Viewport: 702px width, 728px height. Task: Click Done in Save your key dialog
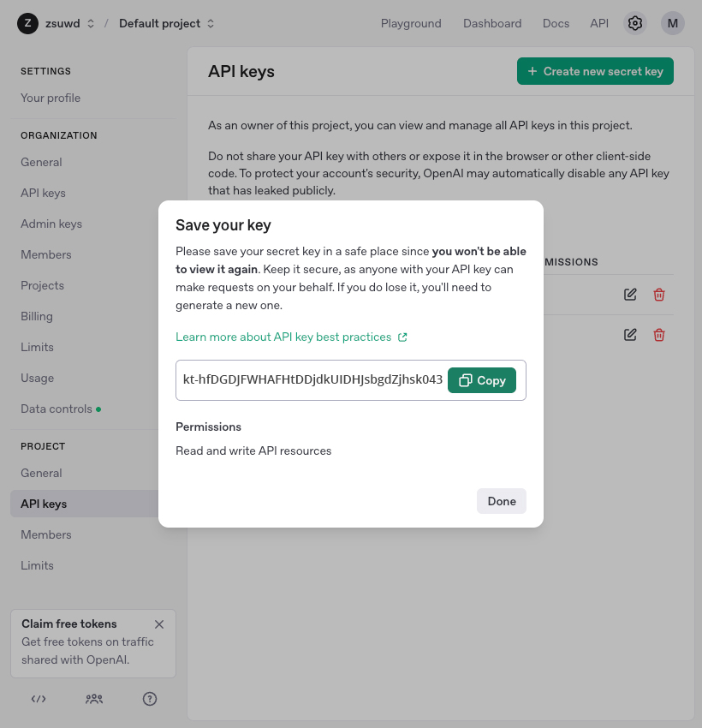502,501
